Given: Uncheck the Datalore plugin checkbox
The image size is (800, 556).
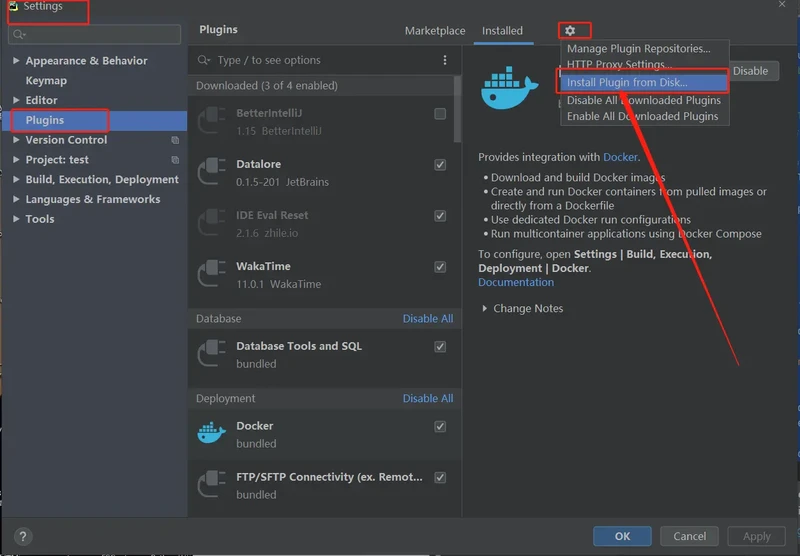Looking at the screenshot, I should [x=440, y=165].
